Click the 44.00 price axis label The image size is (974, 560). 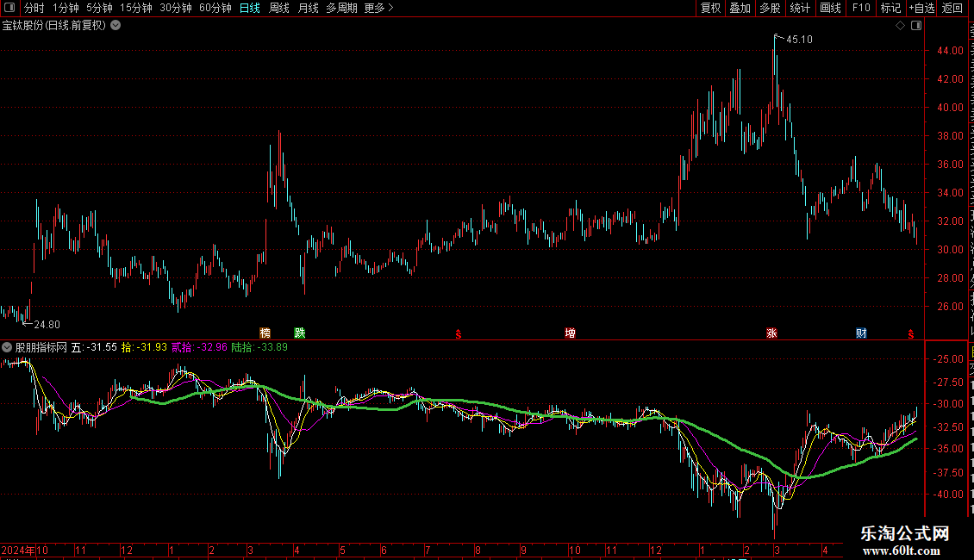pyautogui.click(x=951, y=50)
